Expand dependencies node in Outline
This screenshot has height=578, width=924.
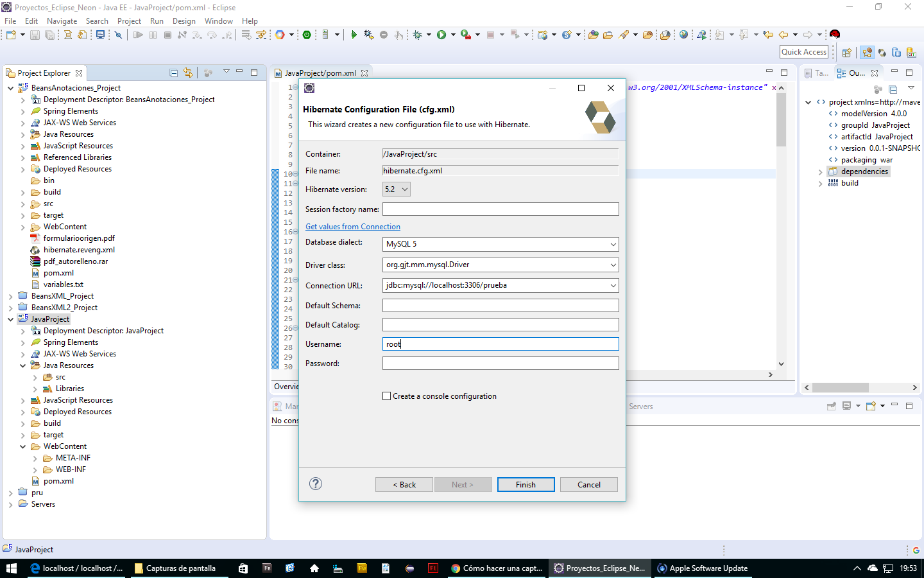(x=821, y=172)
